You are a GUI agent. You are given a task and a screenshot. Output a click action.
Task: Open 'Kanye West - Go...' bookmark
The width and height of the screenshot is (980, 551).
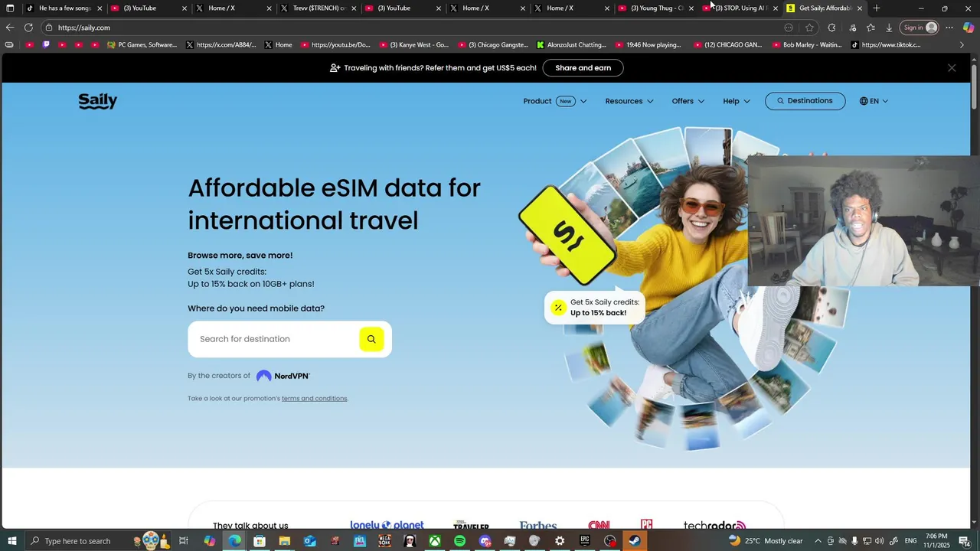coord(414,45)
